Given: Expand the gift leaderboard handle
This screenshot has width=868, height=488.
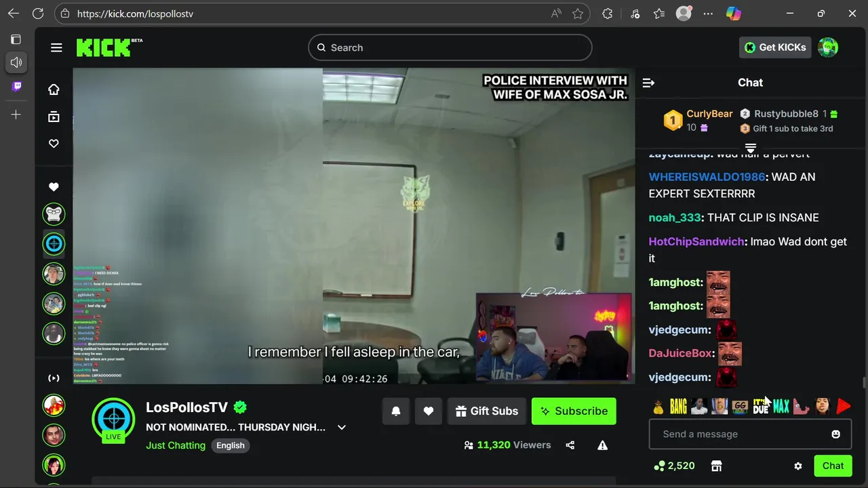Looking at the screenshot, I should pyautogui.click(x=751, y=148).
